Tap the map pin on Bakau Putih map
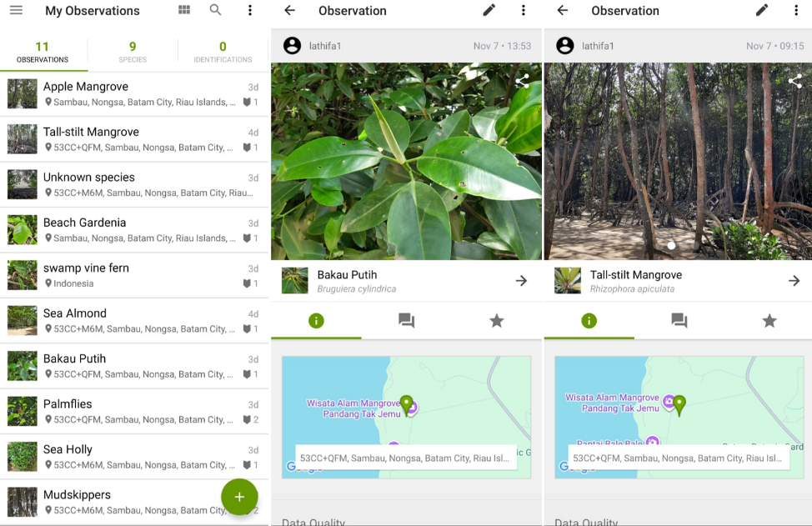Image resolution: width=812 pixels, height=526 pixels. (407, 405)
